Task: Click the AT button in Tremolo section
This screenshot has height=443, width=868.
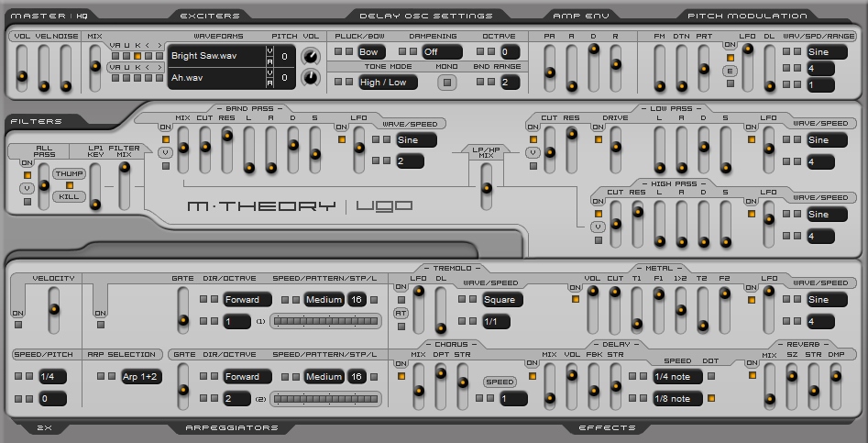Action: 401,313
